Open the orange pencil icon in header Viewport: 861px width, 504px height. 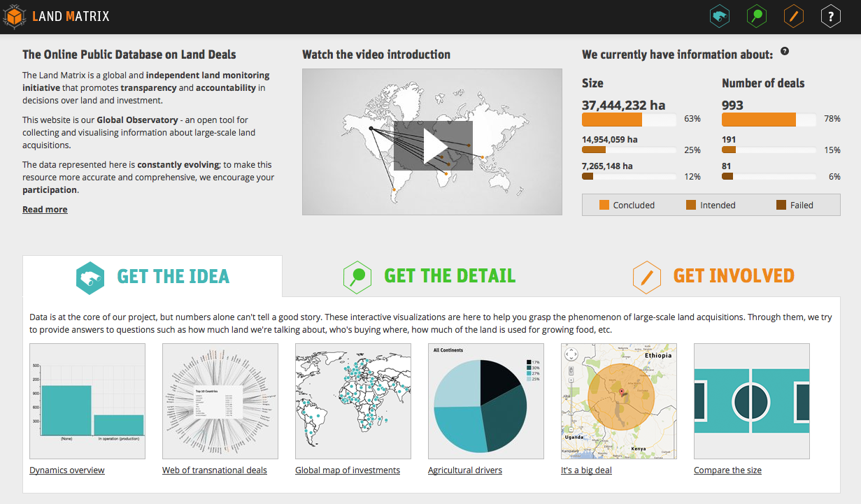click(793, 17)
